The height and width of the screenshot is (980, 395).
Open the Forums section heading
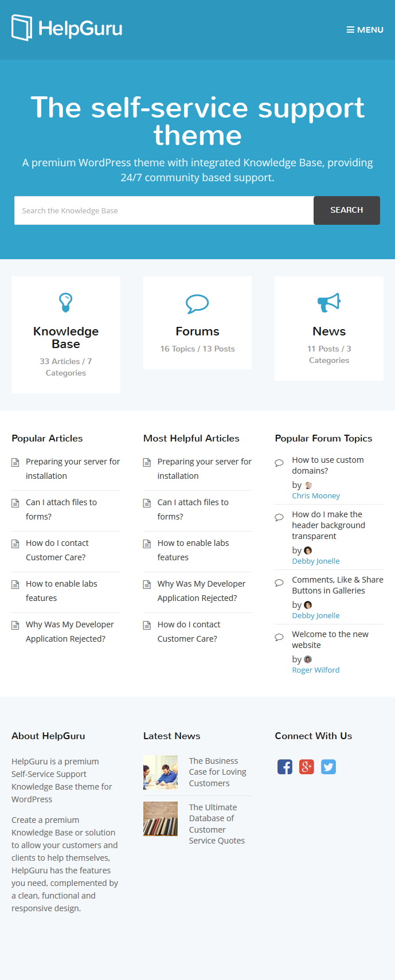click(197, 331)
